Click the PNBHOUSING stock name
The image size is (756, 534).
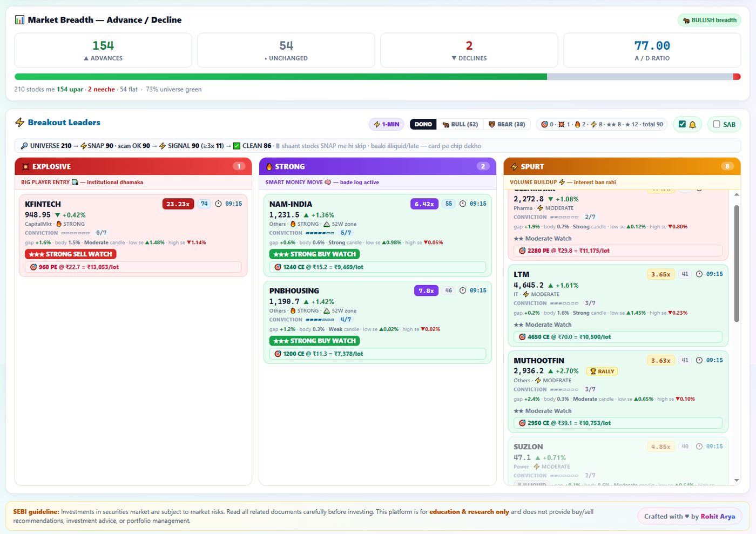pos(294,290)
